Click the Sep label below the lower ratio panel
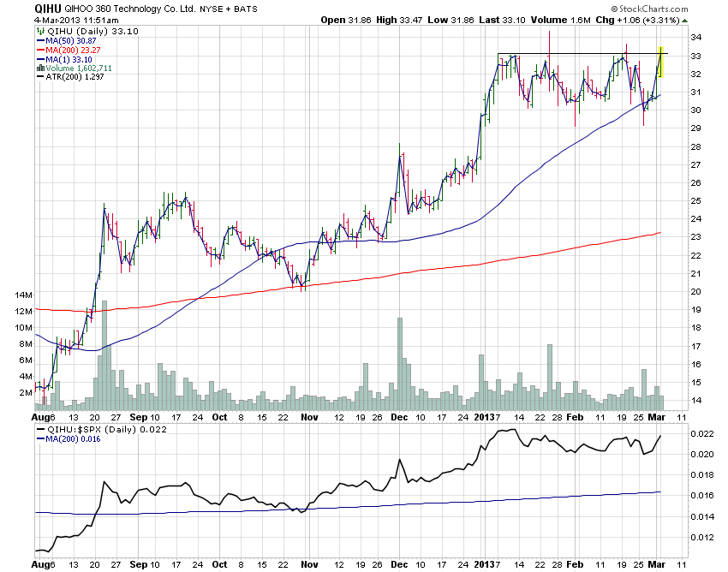This screenshot has height=572, width=728. [139, 564]
